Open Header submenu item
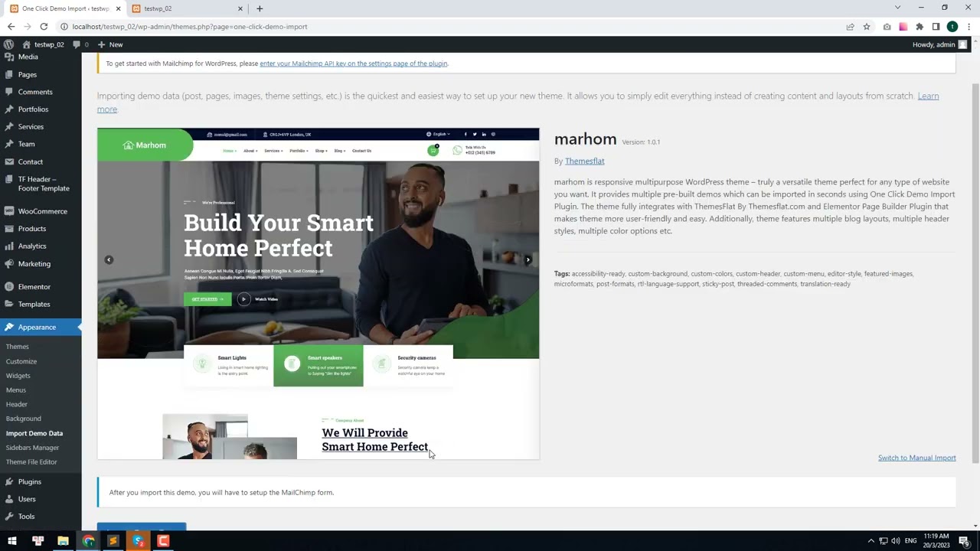The image size is (980, 551). point(17,404)
